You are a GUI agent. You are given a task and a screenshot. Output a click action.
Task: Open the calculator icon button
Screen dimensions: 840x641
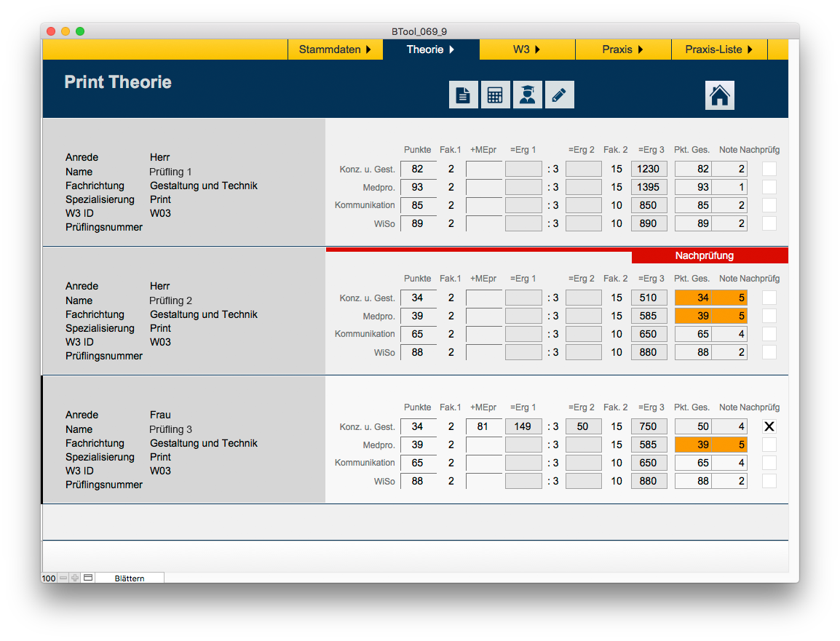(x=495, y=95)
